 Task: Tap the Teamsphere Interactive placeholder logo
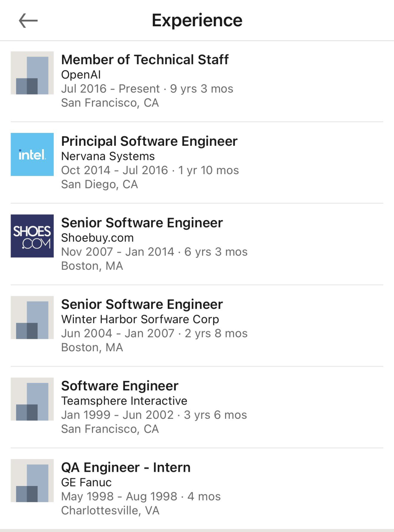click(32, 399)
